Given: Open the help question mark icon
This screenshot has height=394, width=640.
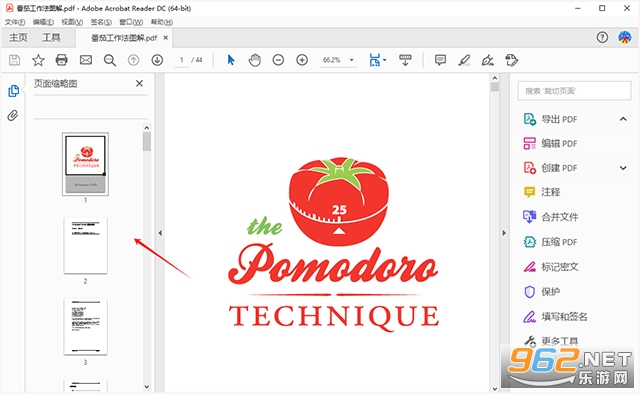Looking at the screenshot, I should [602, 38].
